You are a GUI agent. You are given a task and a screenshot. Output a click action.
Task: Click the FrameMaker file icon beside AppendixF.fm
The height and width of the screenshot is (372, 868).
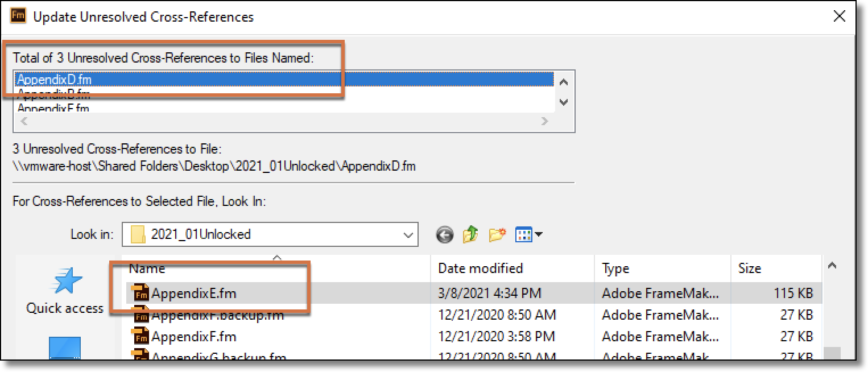(x=142, y=337)
